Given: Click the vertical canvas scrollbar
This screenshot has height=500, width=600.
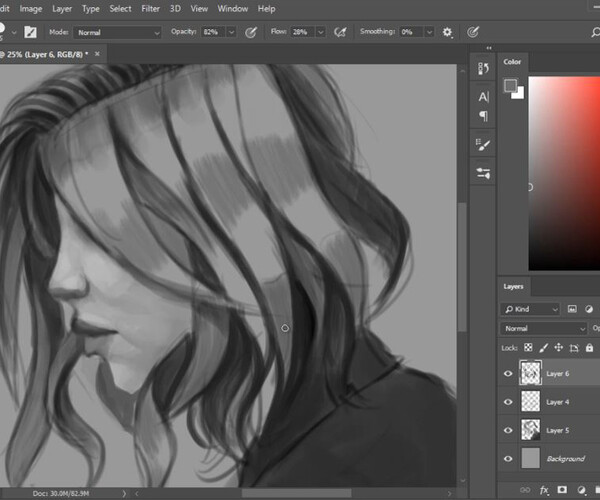Looking at the screenshot, I should tap(463, 268).
